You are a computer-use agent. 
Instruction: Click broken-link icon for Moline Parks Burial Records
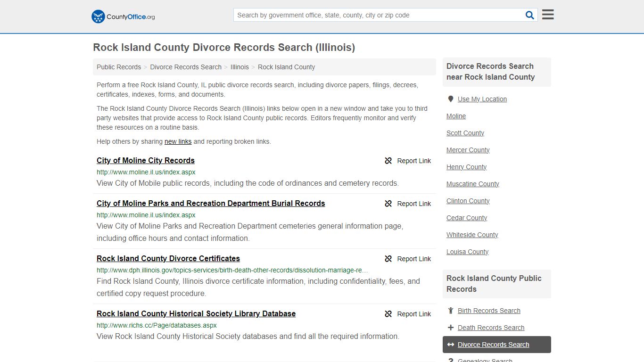click(388, 204)
